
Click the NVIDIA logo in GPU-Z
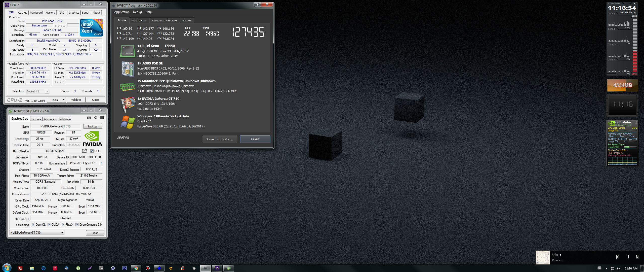point(92,139)
